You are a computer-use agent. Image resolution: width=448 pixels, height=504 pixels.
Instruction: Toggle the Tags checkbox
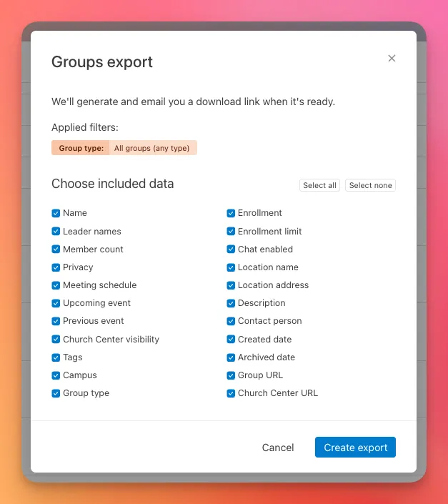click(x=56, y=357)
